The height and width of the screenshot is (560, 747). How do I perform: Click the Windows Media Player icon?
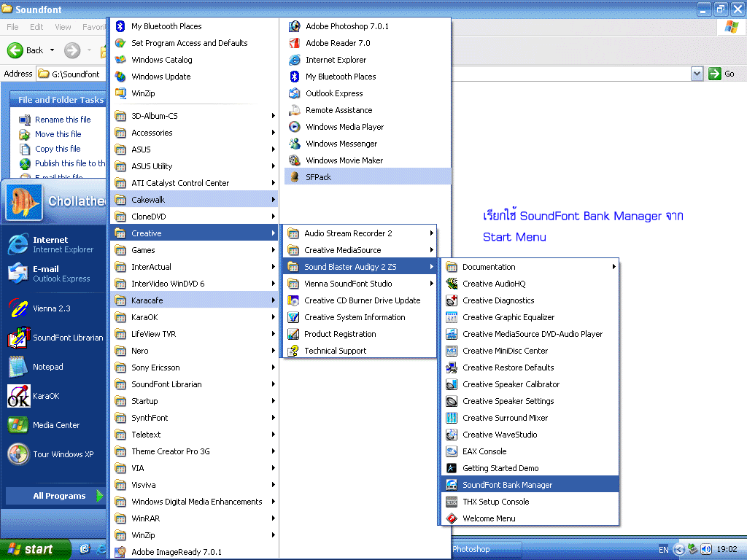tap(295, 127)
